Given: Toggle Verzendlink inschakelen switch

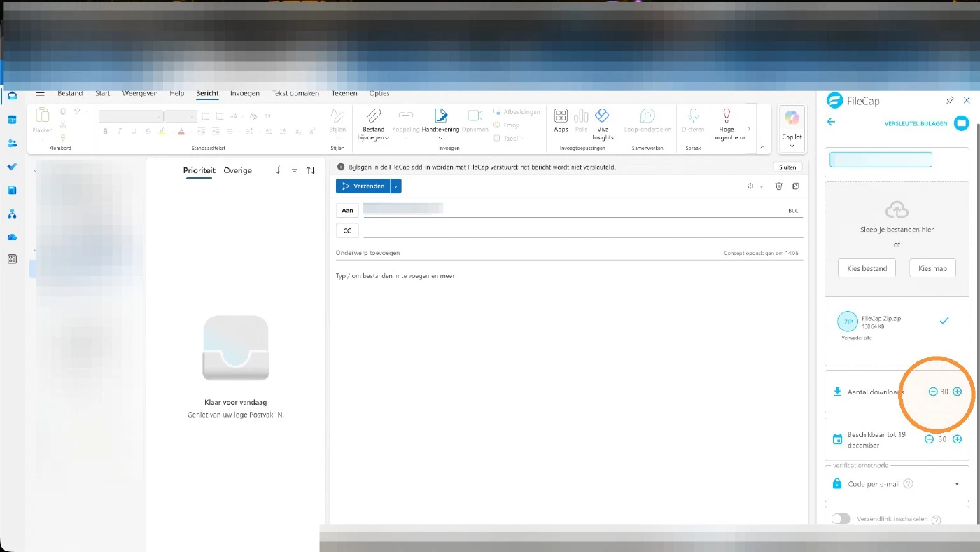Looking at the screenshot, I should coord(841,519).
